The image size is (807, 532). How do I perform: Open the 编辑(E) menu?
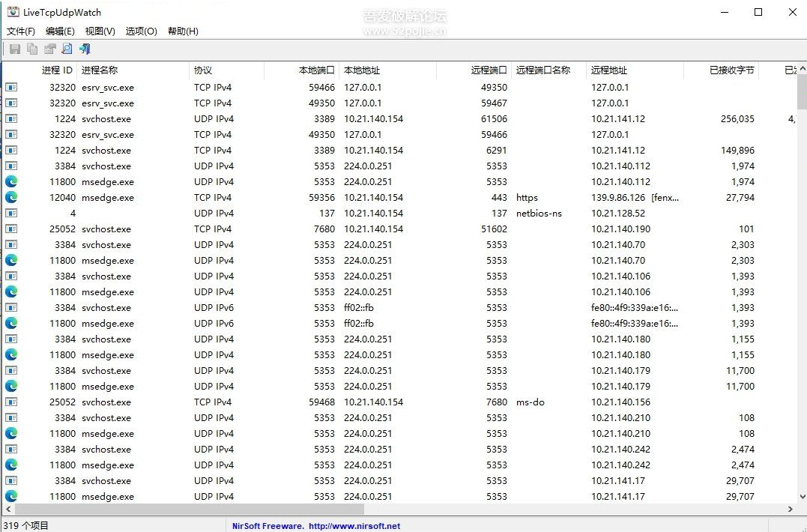(60, 31)
